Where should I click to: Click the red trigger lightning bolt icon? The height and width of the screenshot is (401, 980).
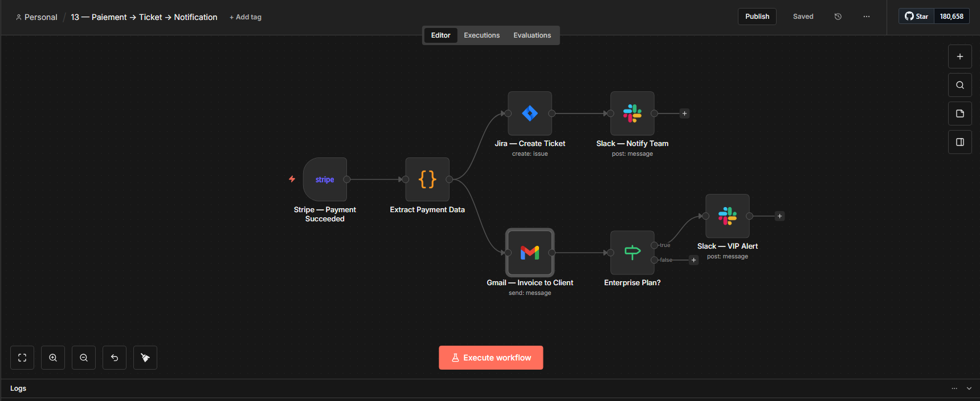[x=292, y=179]
